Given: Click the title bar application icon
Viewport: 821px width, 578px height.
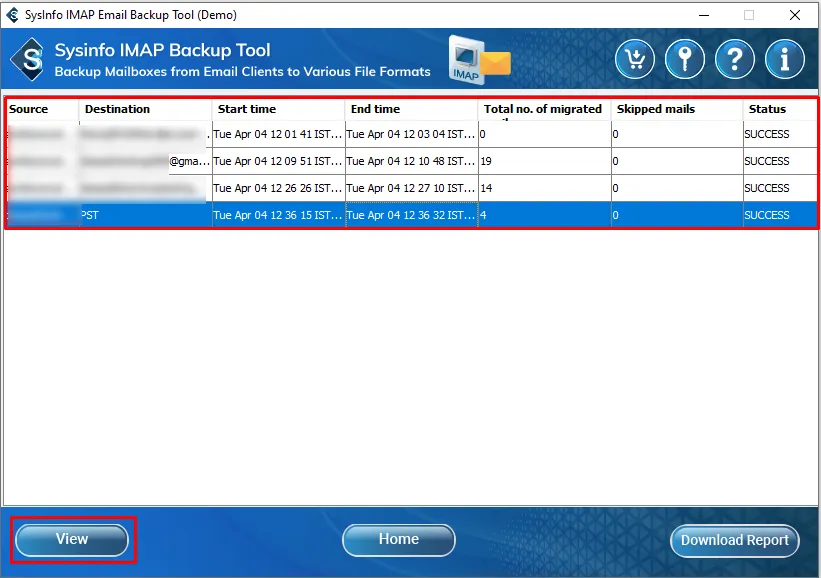Looking at the screenshot, I should (x=12, y=15).
